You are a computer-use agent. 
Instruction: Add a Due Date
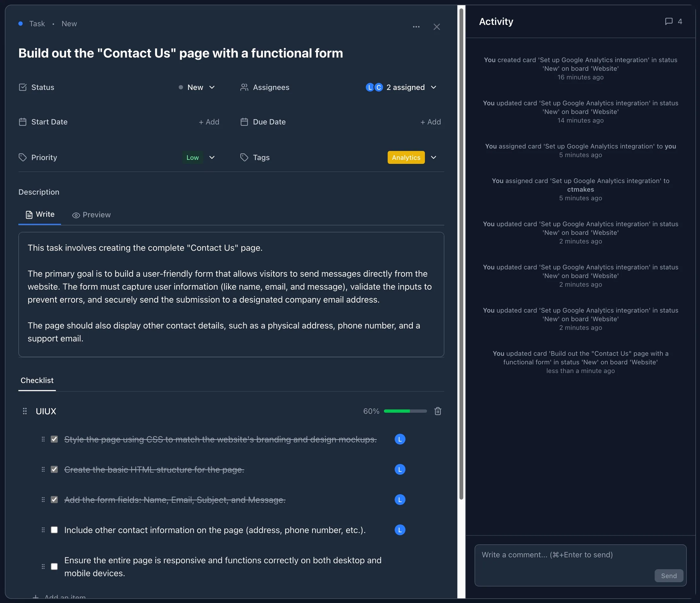tap(430, 122)
